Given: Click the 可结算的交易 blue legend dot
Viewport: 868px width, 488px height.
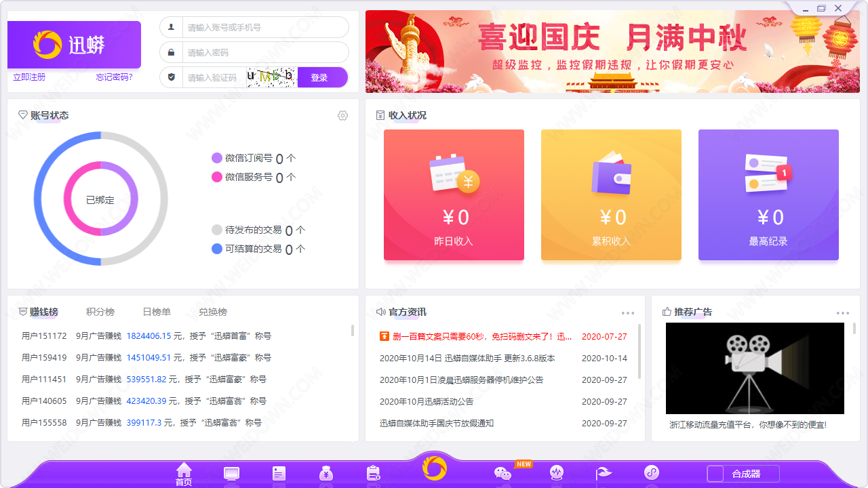Looking at the screenshot, I should click(x=217, y=249).
